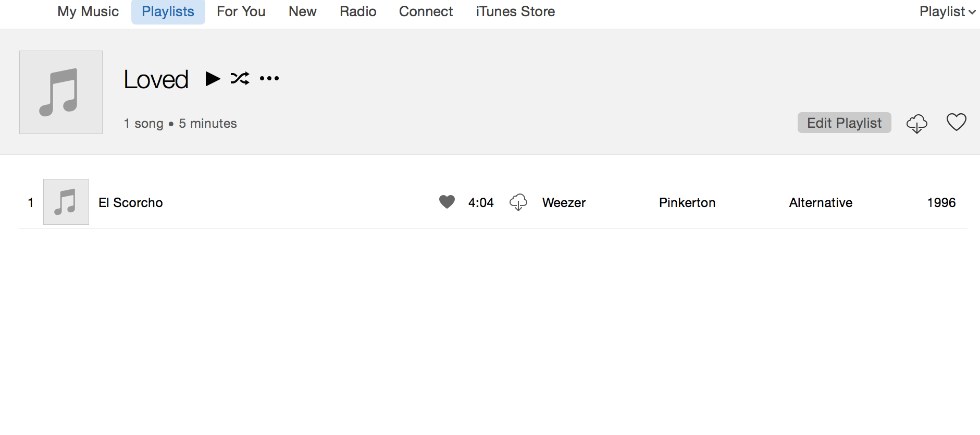Select the El Scorcho song title
The image size is (980, 435).
tap(131, 202)
